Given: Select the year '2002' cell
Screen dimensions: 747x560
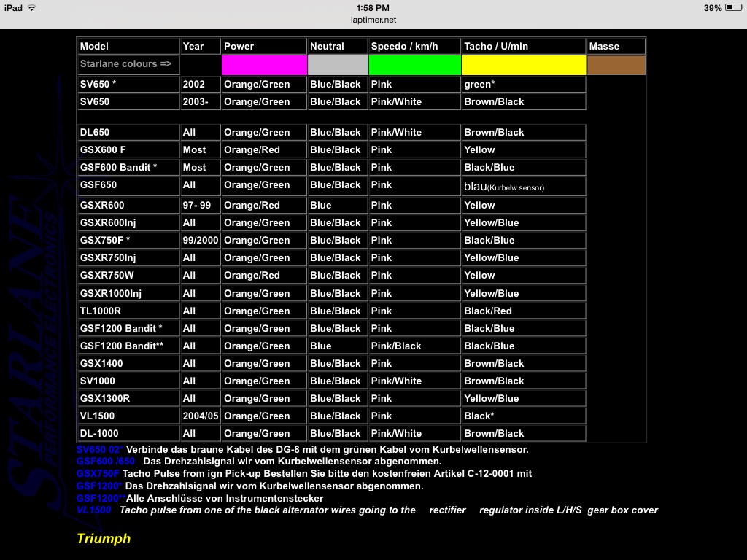Looking at the screenshot, I should coord(201,85).
